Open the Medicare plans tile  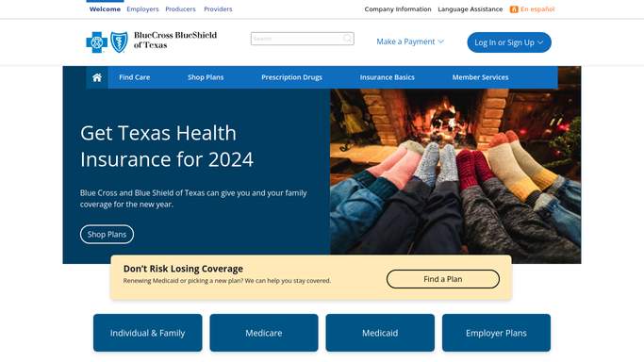(264, 333)
